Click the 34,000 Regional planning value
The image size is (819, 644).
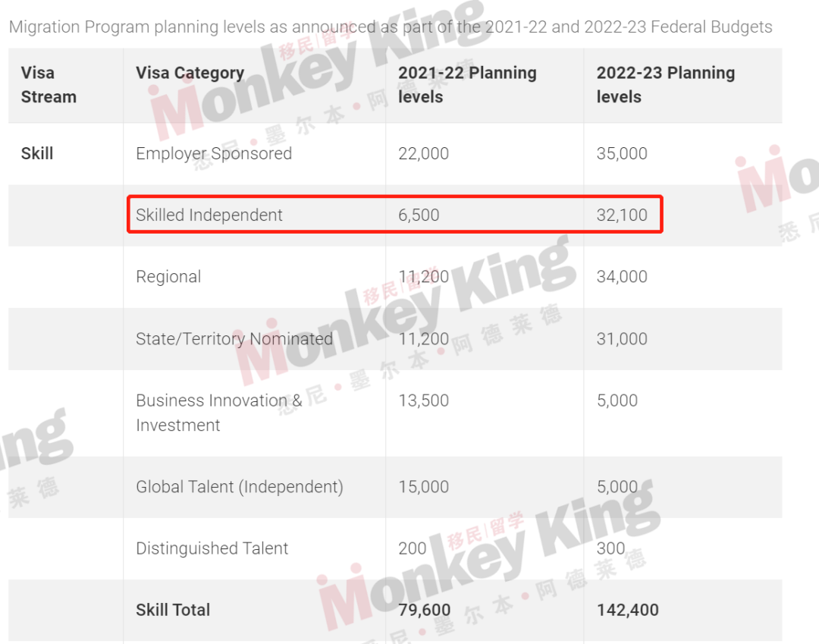click(622, 277)
